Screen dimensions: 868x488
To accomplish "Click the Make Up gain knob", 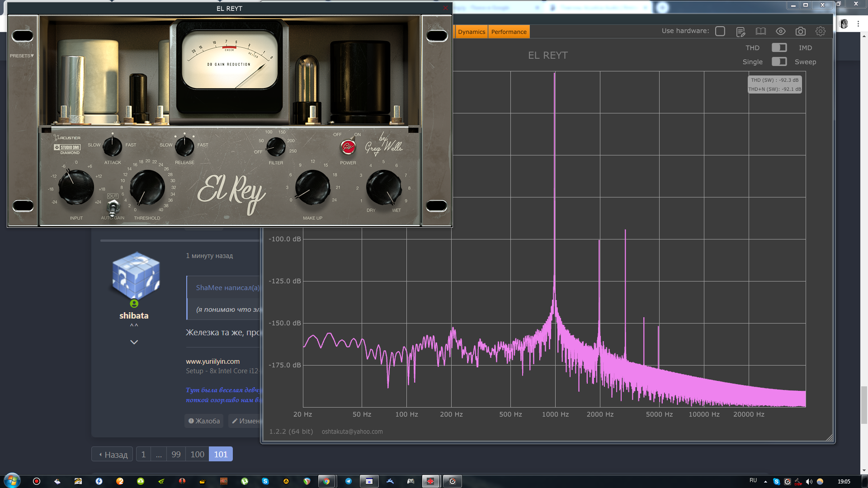I will coord(312,187).
